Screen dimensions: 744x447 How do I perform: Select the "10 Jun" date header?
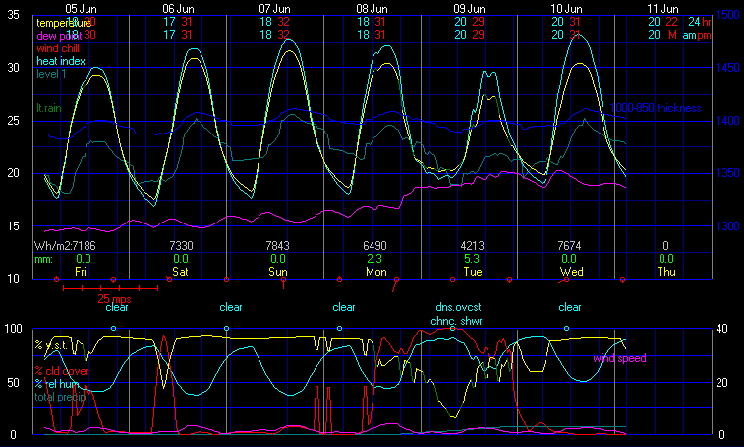tap(566, 9)
